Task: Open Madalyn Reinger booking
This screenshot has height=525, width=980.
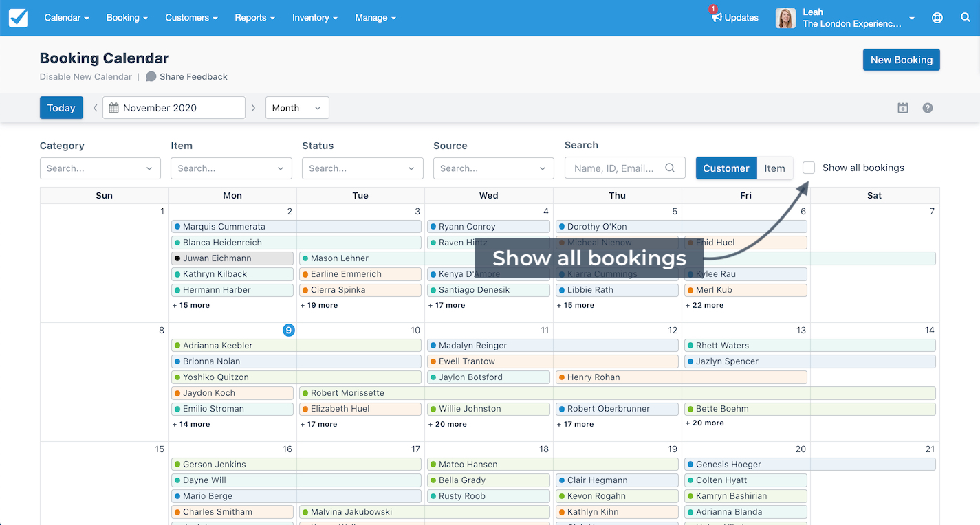Action: point(553,345)
